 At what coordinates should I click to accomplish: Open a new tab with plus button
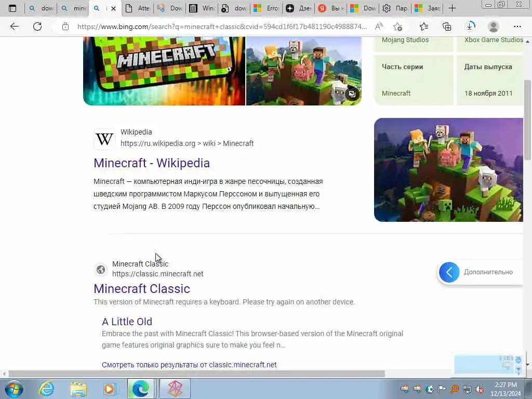tap(452, 8)
